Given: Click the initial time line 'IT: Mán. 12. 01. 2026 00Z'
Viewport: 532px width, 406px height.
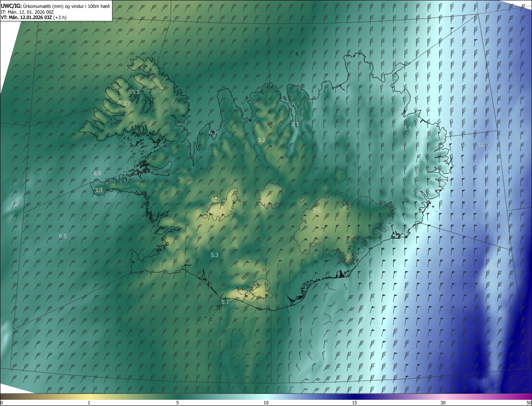Looking at the screenshot, I should click(x=27, y=12).
